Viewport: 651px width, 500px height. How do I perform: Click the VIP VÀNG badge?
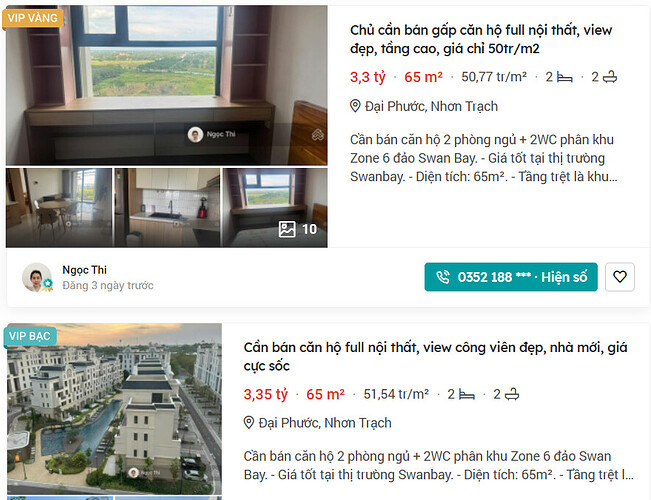pos(33,18)
